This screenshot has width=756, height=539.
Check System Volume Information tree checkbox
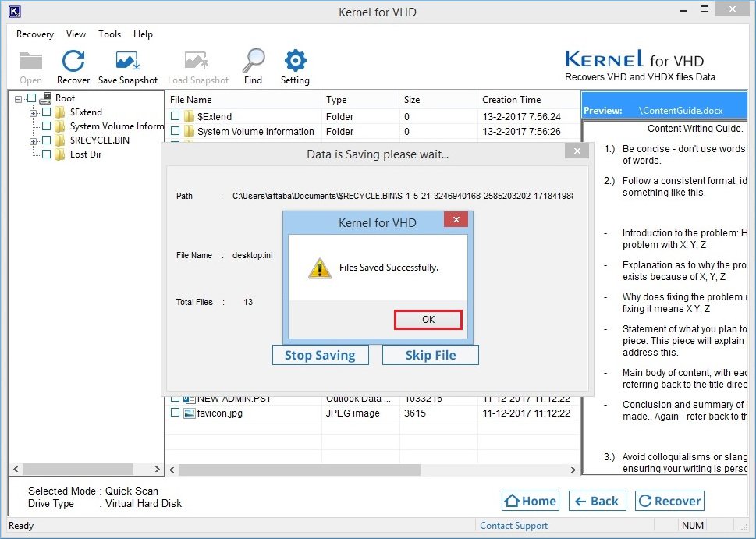pyautogui.click(x=46, y=126)
